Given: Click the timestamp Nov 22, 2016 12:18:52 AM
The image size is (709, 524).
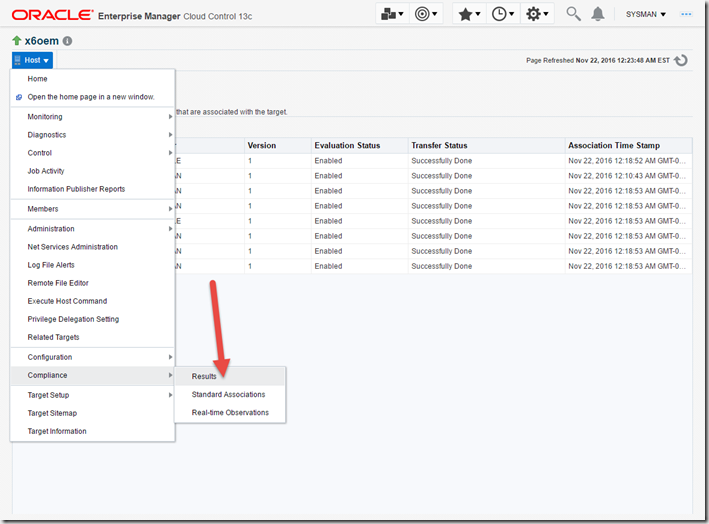Looking at the screenshot, I should (x=627, y=161).
